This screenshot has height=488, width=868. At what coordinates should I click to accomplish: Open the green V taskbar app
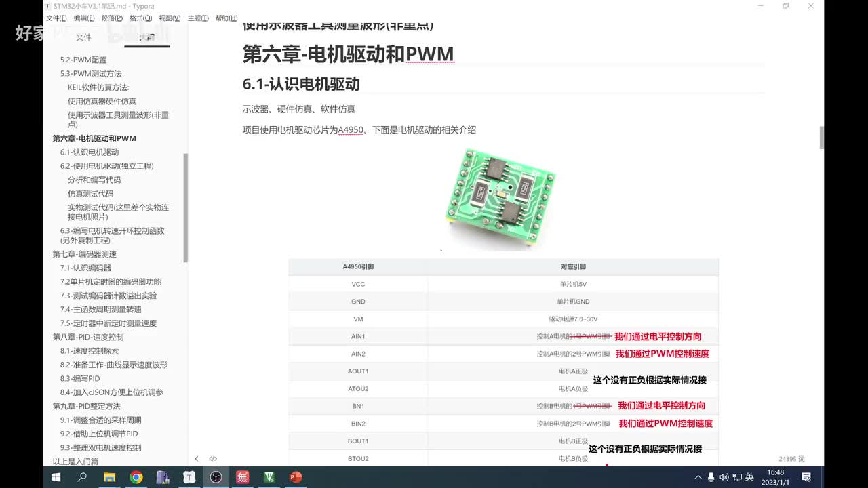tap(269, 477)
